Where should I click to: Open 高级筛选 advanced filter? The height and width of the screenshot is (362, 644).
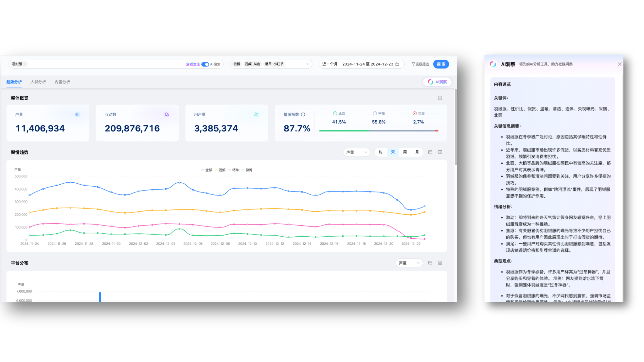click(420, 64)
